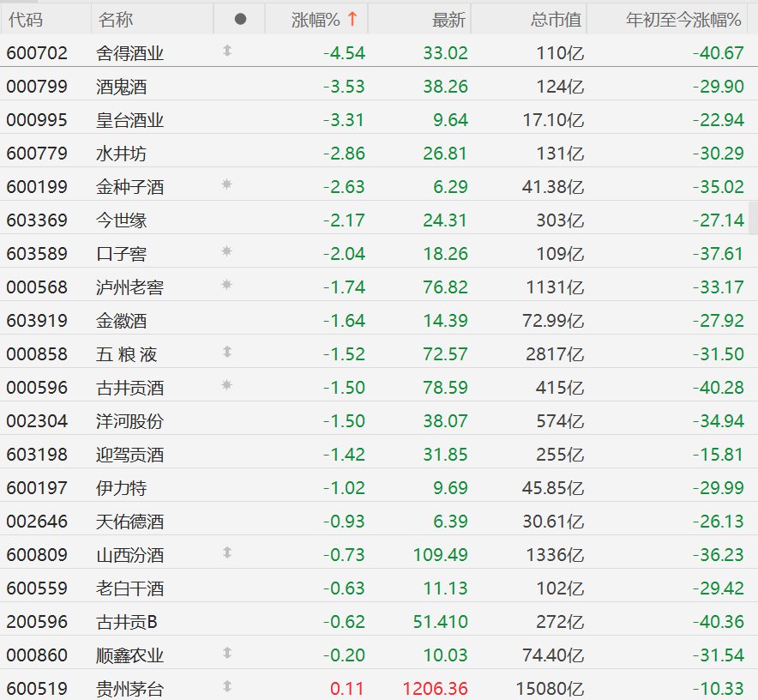Click the burst icon in 口子窖 row
Viewport: 758px width, 700px height.
(x=226, y=251)
